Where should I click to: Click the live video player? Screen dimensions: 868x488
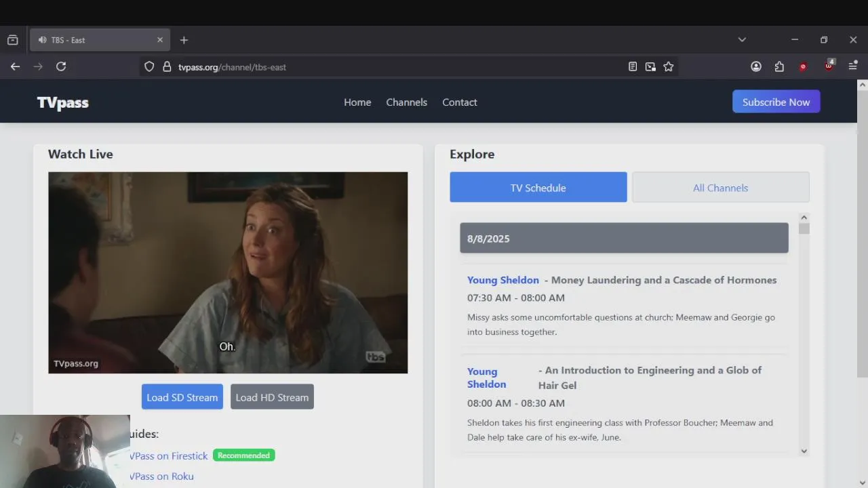pyautogui.click(x=228, y=272)
